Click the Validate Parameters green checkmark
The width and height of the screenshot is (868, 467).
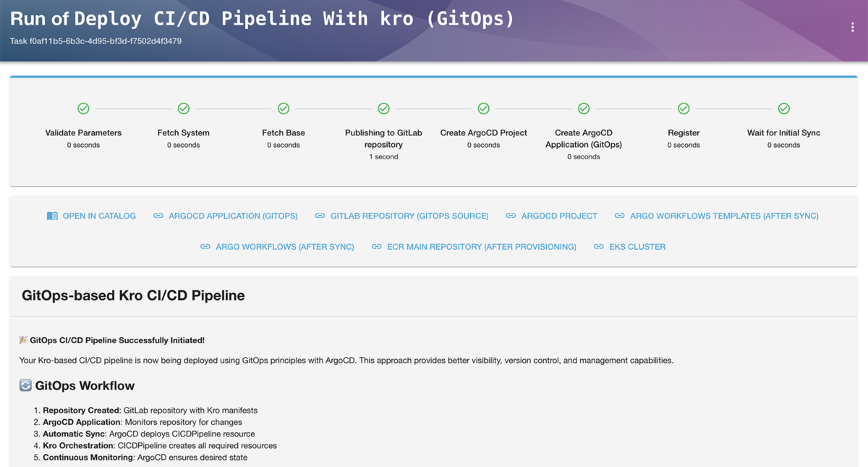click(83, 109)
